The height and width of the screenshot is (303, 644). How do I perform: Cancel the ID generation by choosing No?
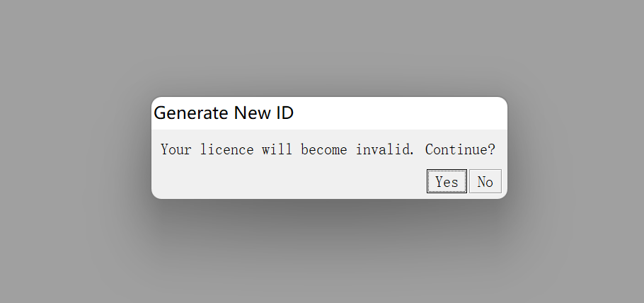tap(485, 181)
